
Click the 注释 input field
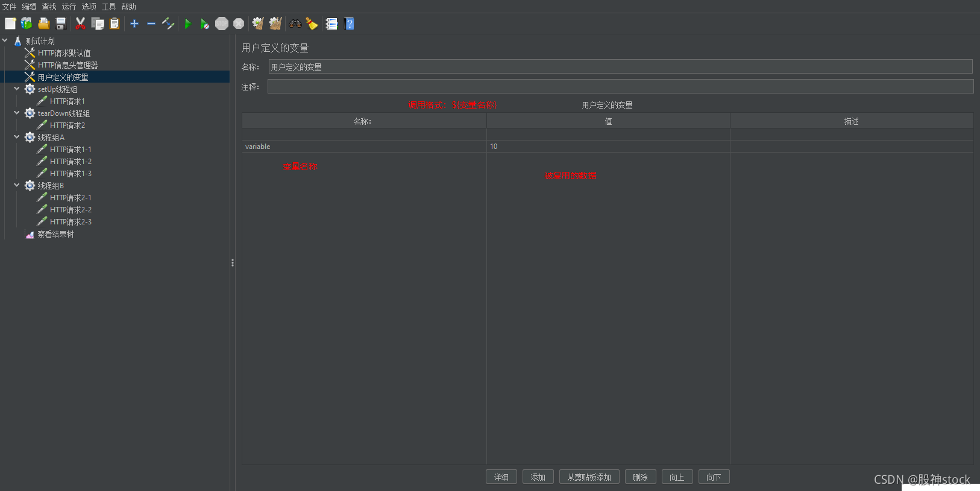pos(620,87)
